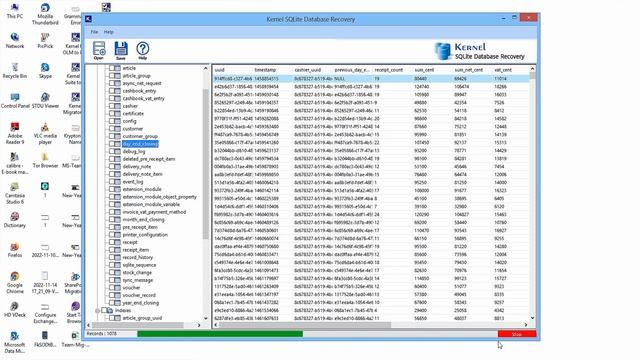Open the Skype desktop icon
The width and height of the screenshot is (640, 360).
pyautogui.click(x=45, y=70)
